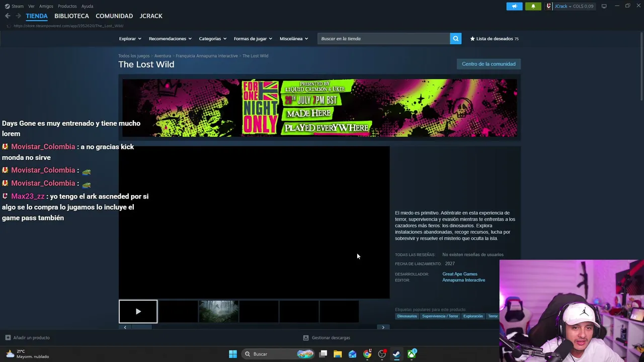Open Google Chrome from the taskbar
This screenshot has width=644, height=362.
pos(367,354)
